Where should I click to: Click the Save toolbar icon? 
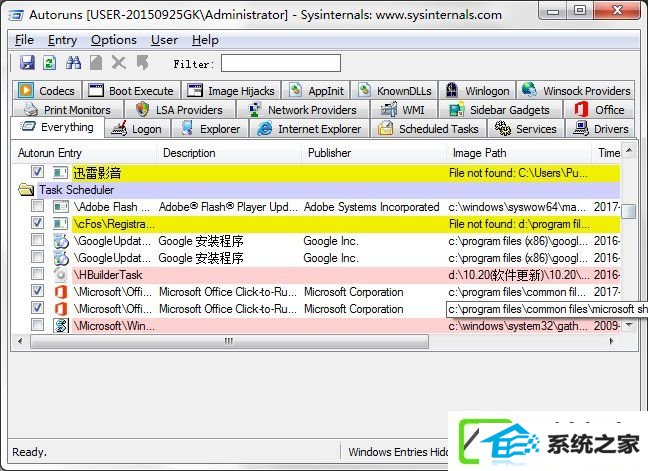click(27, 63)
